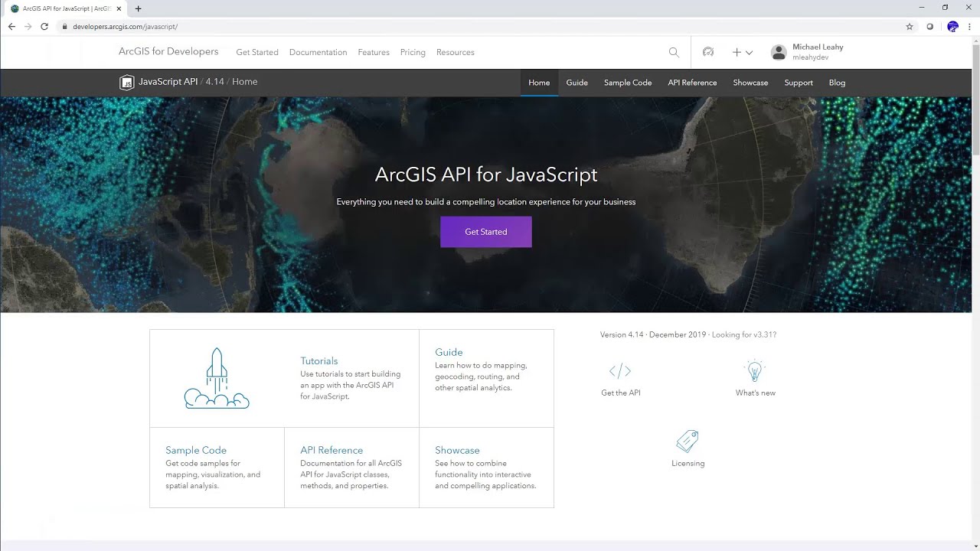
Task: Open the API Reference tab
Action: [692, 83]
